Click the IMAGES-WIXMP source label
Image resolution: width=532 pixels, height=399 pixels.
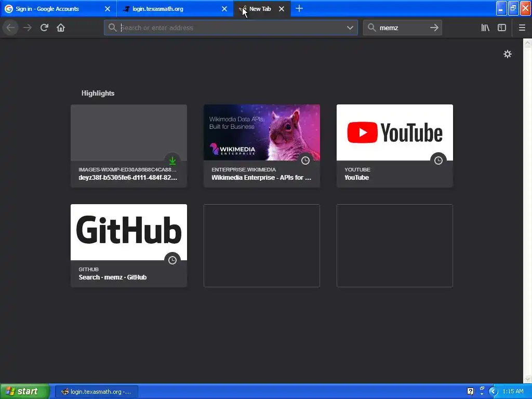tap(128, 170)
